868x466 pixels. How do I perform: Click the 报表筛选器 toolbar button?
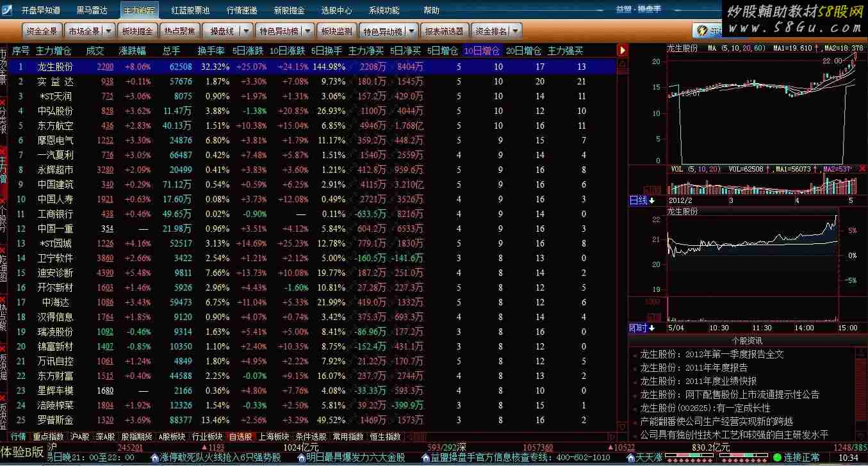pos(445,31)
